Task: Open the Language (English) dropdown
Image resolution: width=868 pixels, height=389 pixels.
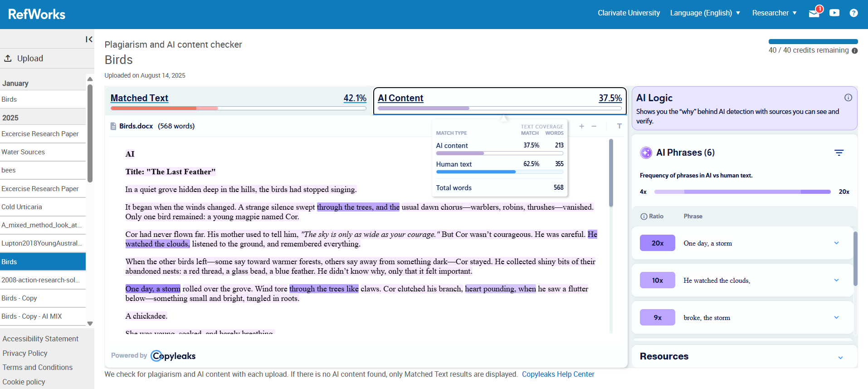Action: (705, 13)
